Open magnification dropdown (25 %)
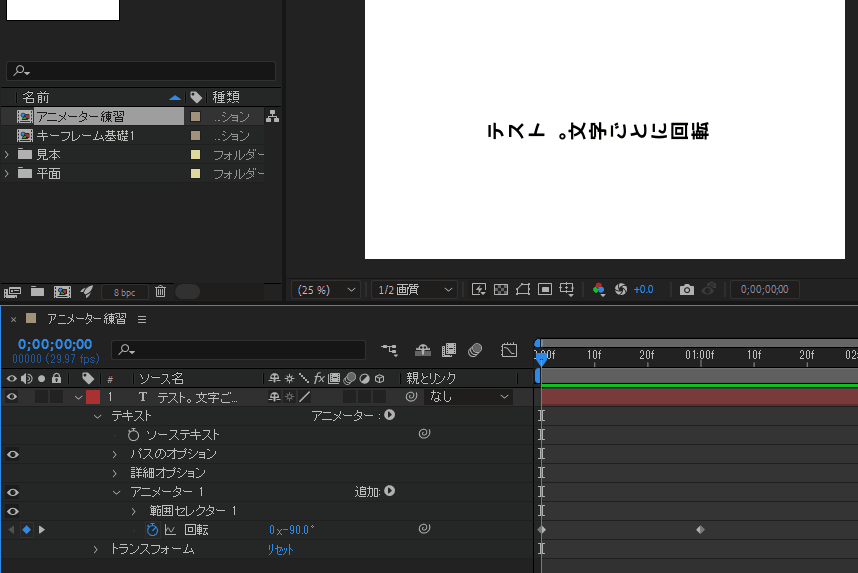This screenshot has height=573, width=858. [326, 290]
